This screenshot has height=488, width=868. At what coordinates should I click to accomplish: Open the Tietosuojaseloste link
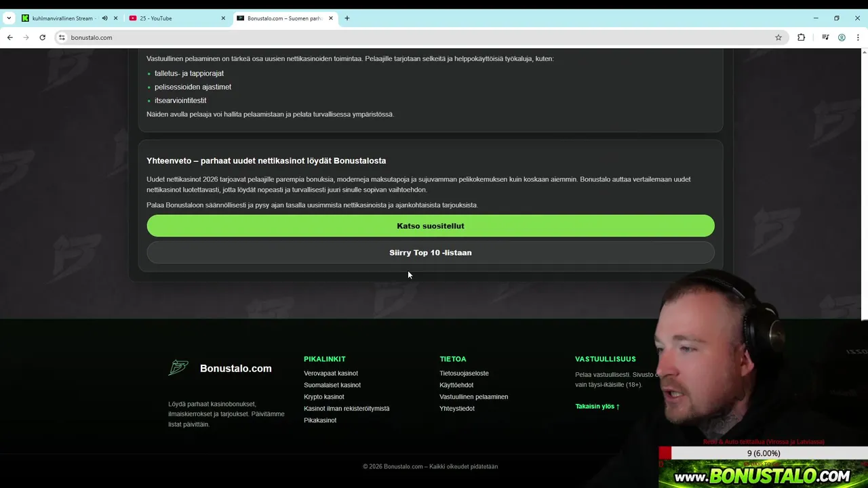point(464,373)
